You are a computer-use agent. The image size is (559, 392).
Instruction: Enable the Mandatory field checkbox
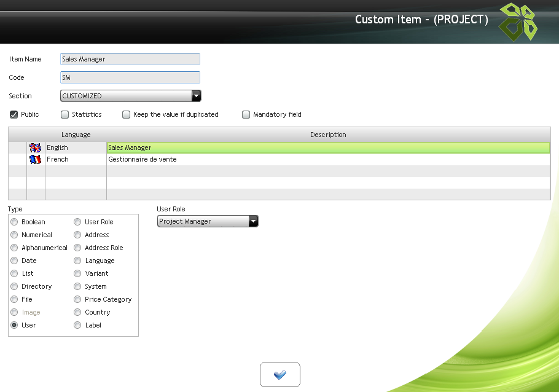click(x=246, y=114)
